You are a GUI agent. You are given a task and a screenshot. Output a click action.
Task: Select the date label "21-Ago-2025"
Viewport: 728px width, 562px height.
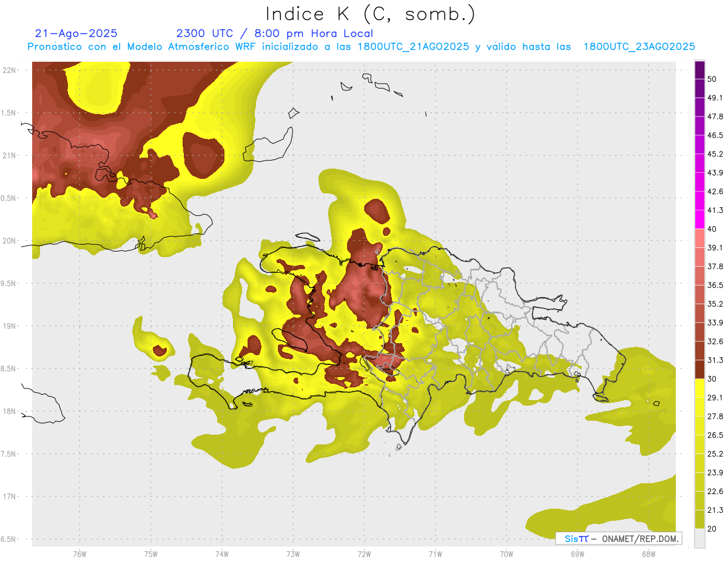point(76,33)
